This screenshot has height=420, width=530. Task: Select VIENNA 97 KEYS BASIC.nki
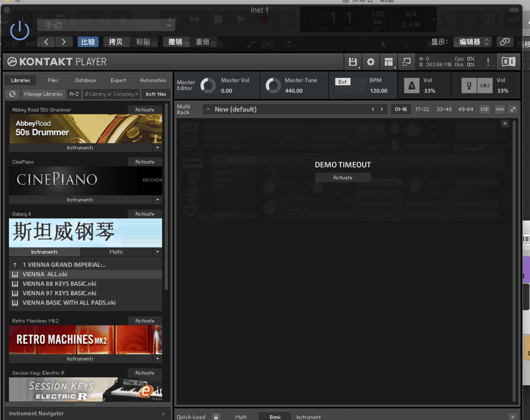click(x=85, y=293)
